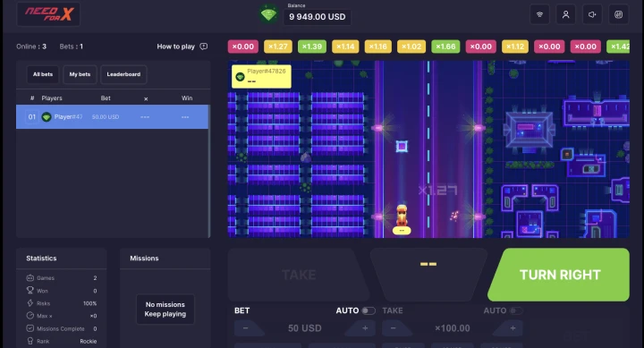Click the Max x gauge icon in Statistics
The height and width of the screenshot is (348, 644).
[x=30, y=316]
